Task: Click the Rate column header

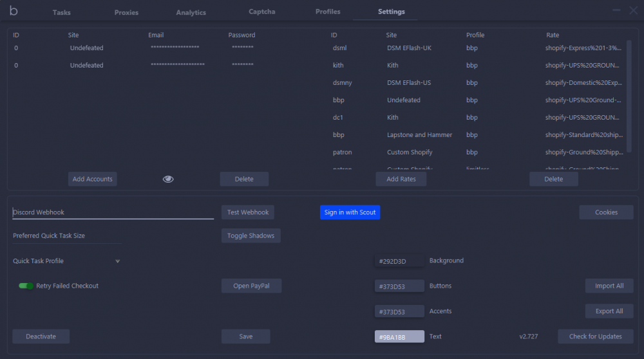Action: coord(553,35)
